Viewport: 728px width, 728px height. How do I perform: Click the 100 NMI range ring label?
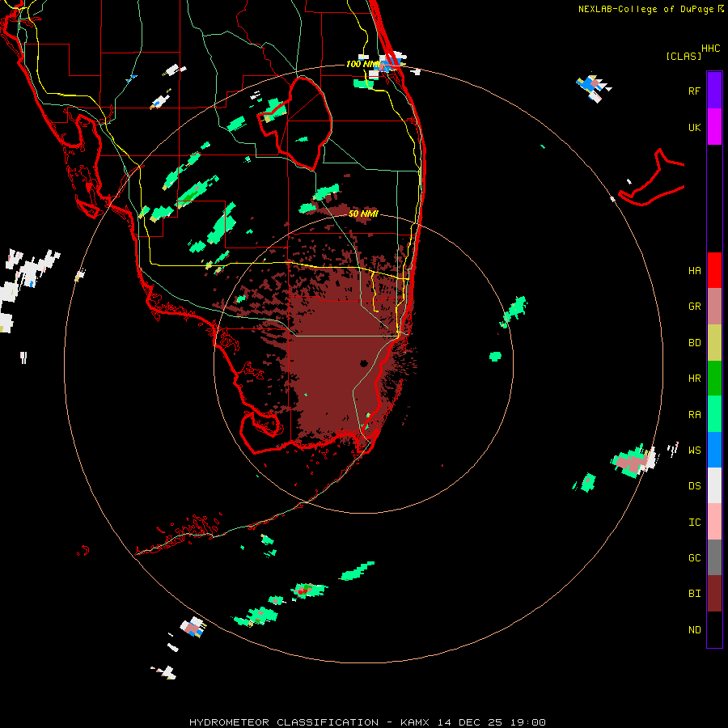pyautogui.click(x=362, y=64)
